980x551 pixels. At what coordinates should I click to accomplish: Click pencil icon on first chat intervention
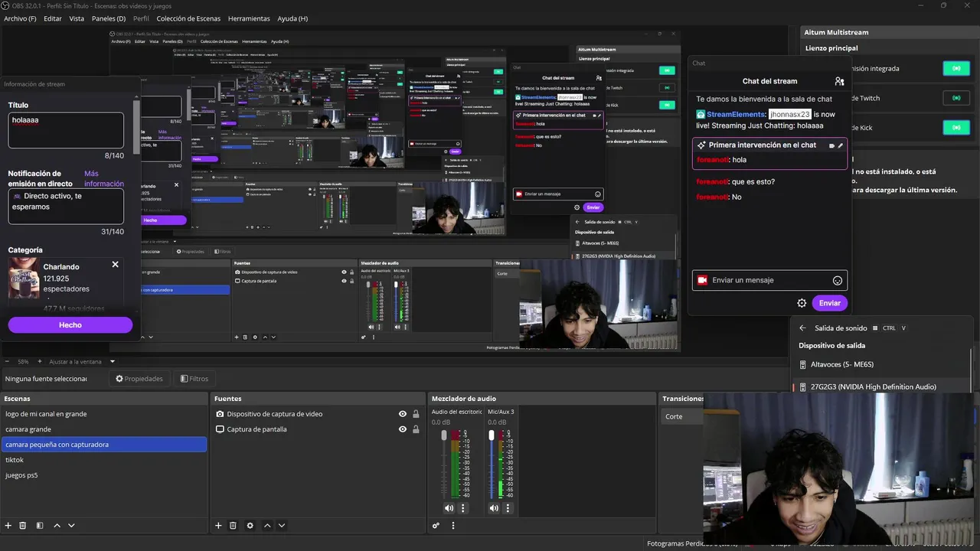[x=841, y=145]
